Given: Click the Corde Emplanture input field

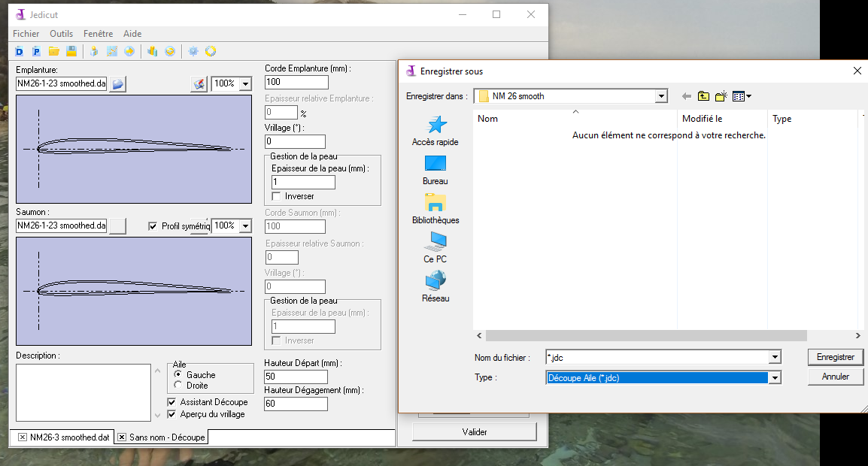Looking at the screenshot, I should click(296, 82).
